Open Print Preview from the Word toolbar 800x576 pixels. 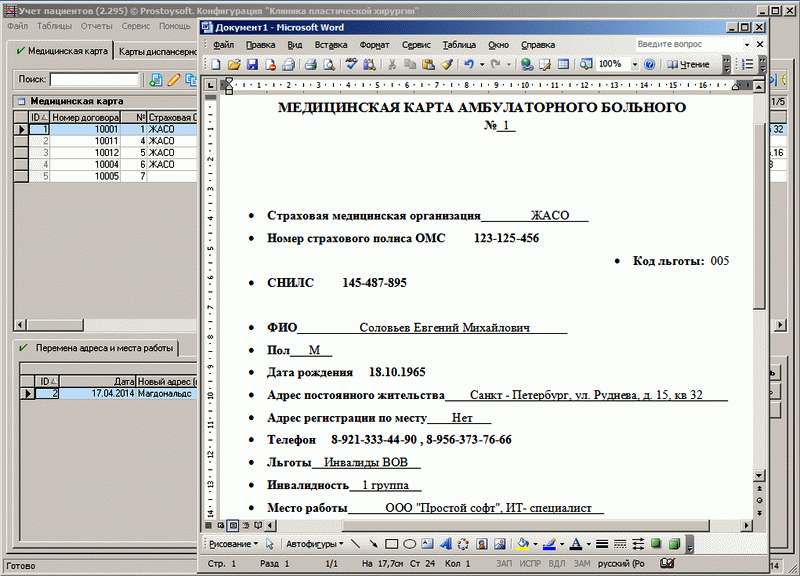327,64
